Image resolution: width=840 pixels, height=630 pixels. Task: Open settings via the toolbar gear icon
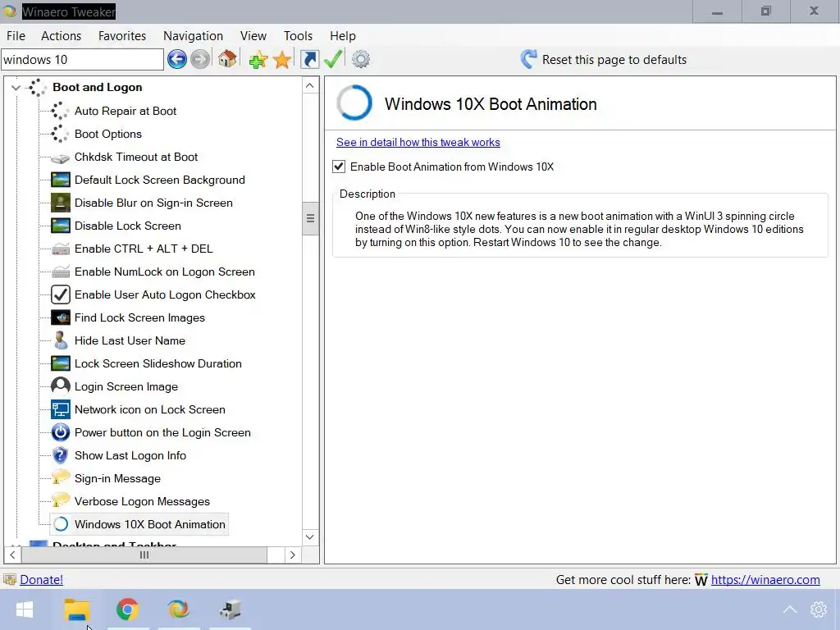pyautogui.click(x=361, y=59)
